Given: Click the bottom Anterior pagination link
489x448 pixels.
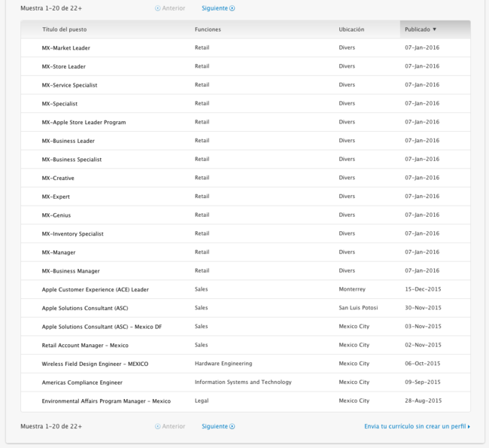Looking at the screenshot, I should click(x=170, y=426).
